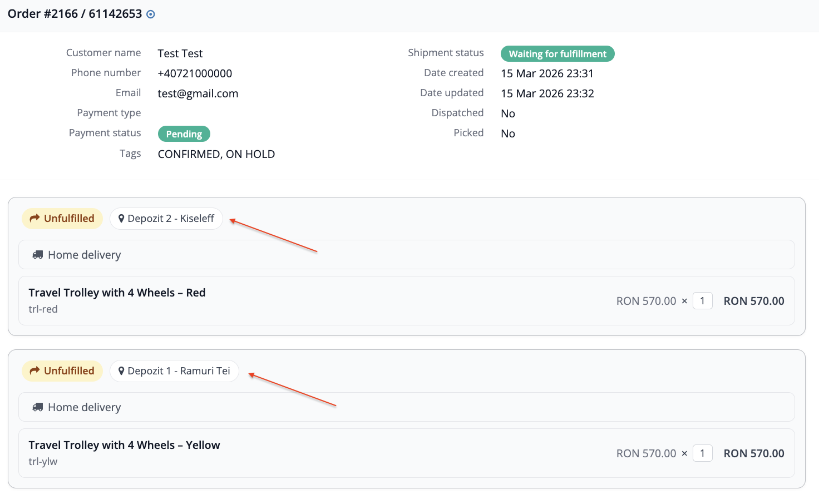Select the Depozit 1 - Ramuri Tei warehouse chip

point(174,371)
